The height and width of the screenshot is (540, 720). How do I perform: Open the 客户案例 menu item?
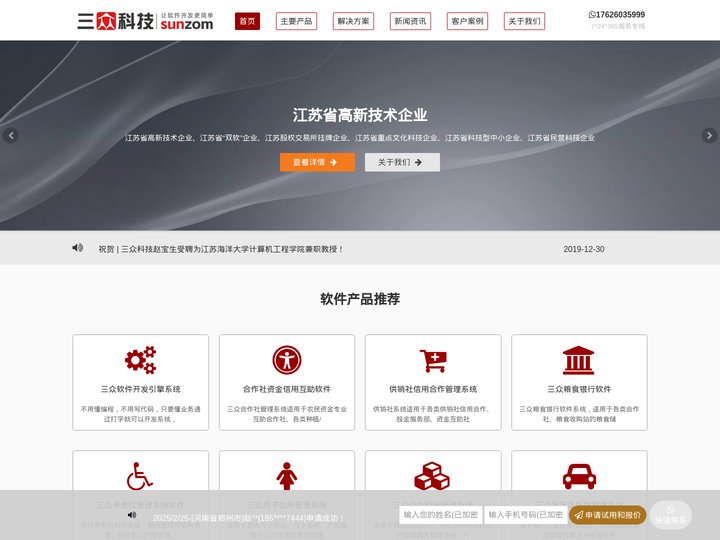point(467,21)
